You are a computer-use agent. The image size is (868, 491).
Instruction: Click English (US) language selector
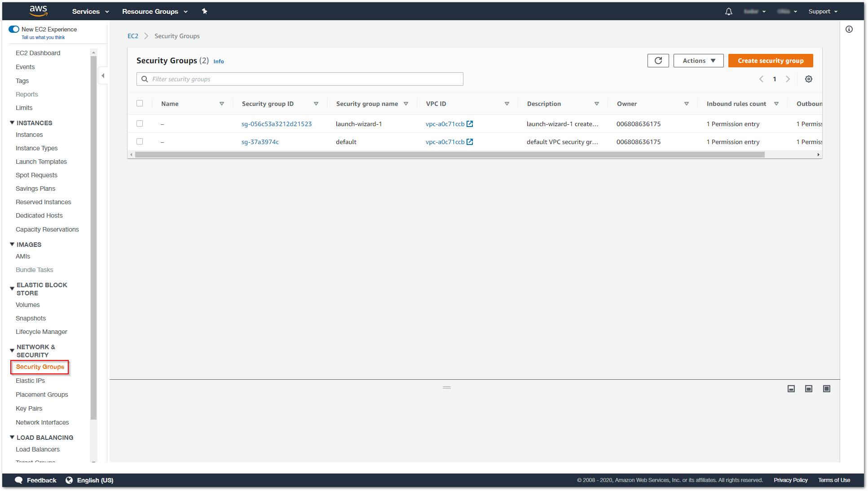(95, 480)
